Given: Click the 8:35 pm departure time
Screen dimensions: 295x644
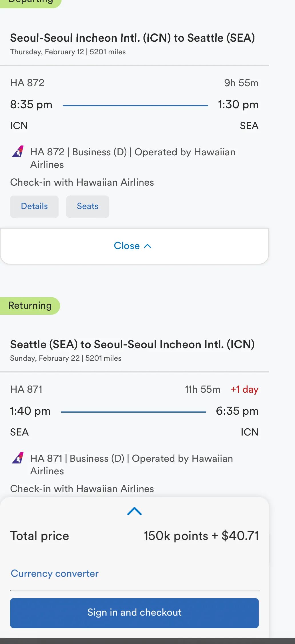Looking at the screenshot, I should click(x=31, y=105).
